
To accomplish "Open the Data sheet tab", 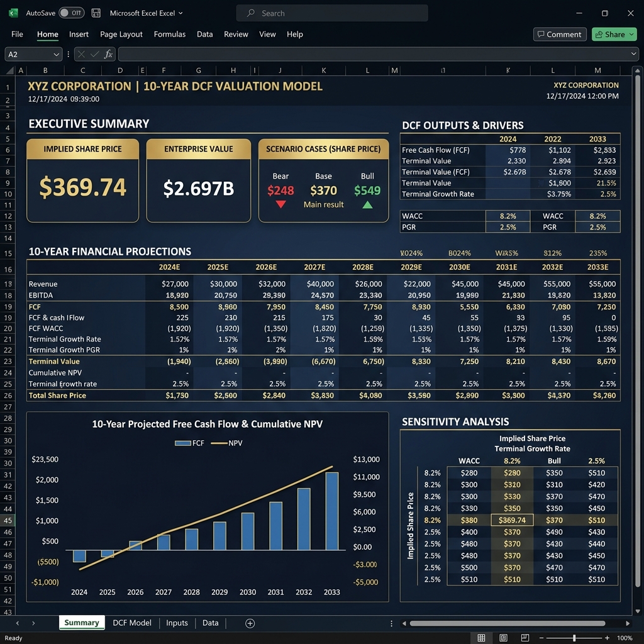I will tap(210, 623).
